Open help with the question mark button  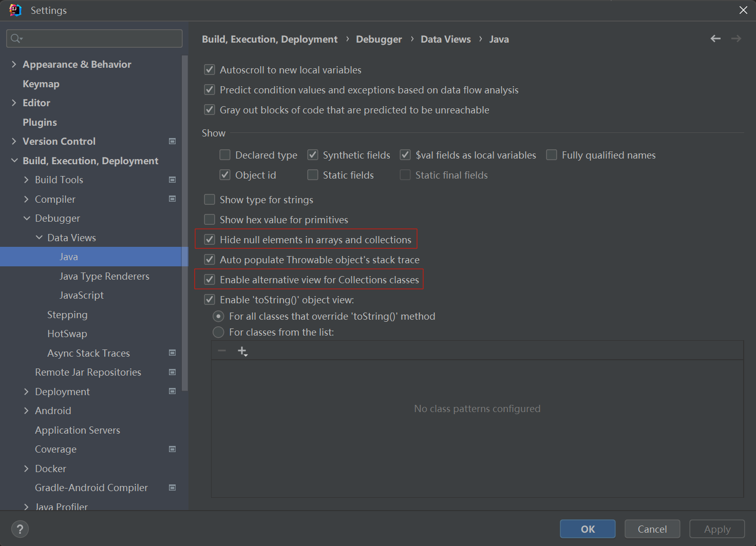click(20, 529)
